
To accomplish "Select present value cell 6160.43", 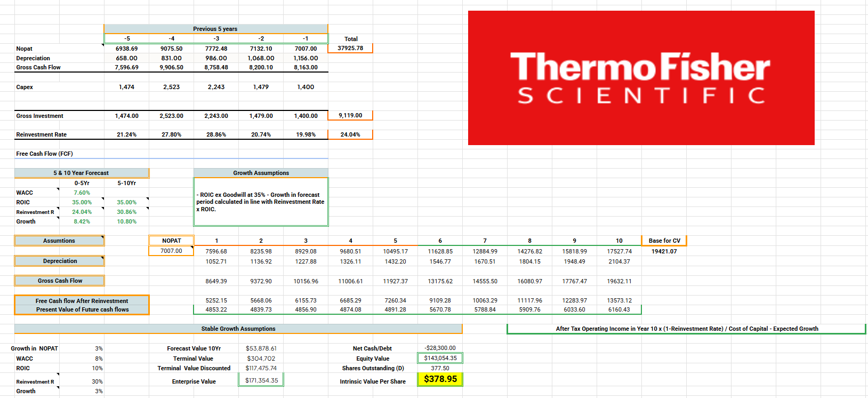I will [x=619, y=309].
